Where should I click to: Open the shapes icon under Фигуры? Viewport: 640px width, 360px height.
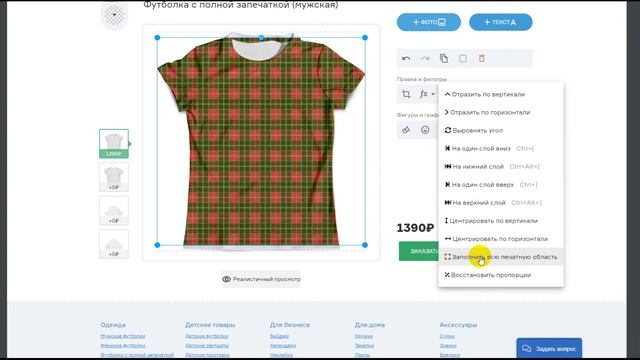click(406, 130)
